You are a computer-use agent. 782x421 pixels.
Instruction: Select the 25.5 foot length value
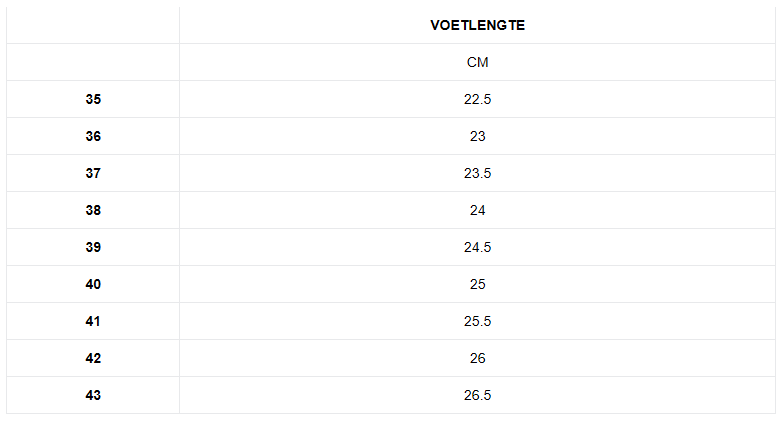[477, 321]
